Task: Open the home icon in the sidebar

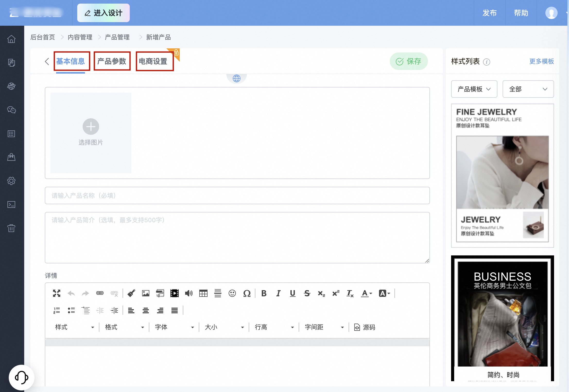Action: pos(11,39)
